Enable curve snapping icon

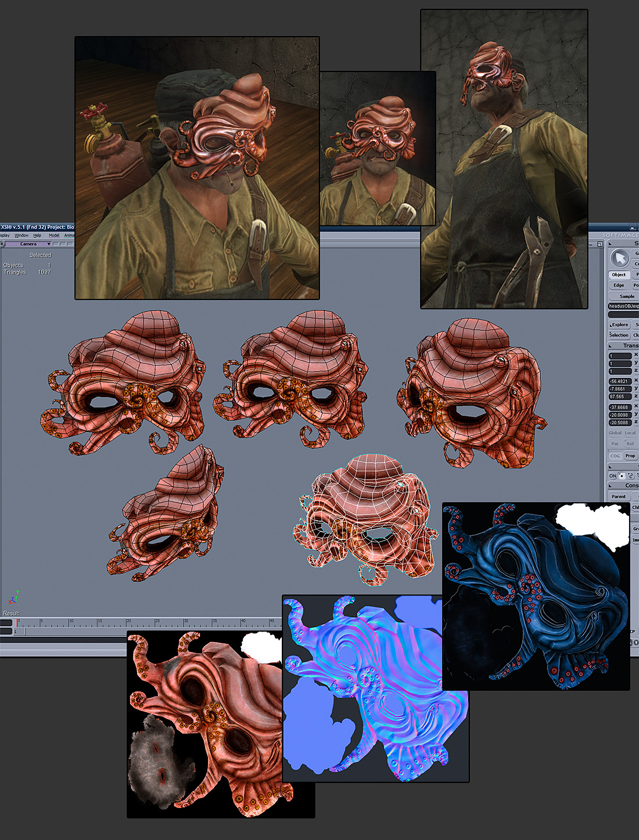coord(631,476)
